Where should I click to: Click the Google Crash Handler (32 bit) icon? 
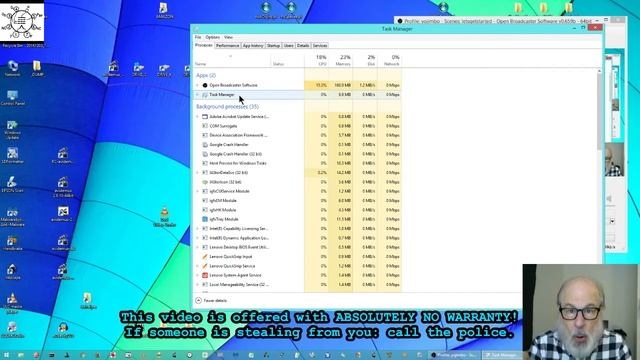click(205, 154)
